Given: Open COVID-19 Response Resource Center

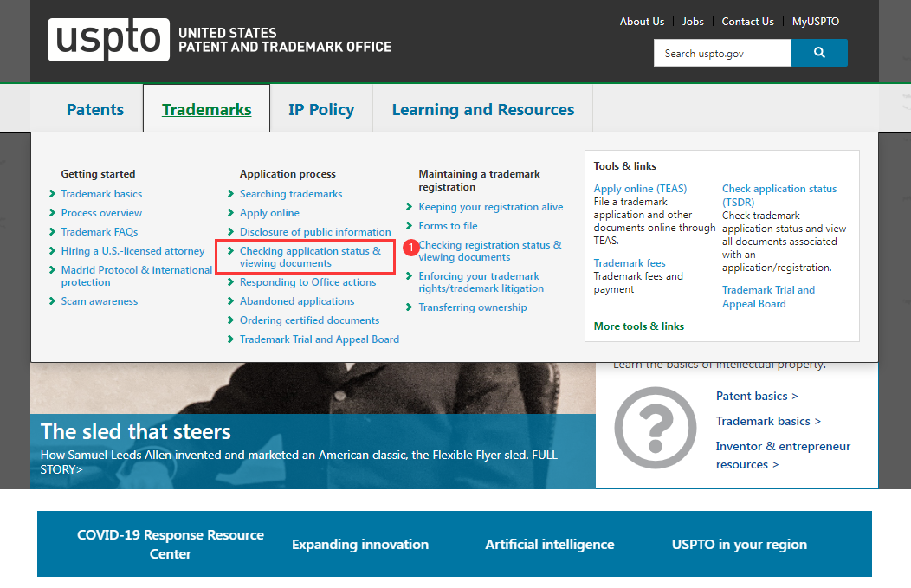Looking at the screenshot, I should [x=171, y=544].
